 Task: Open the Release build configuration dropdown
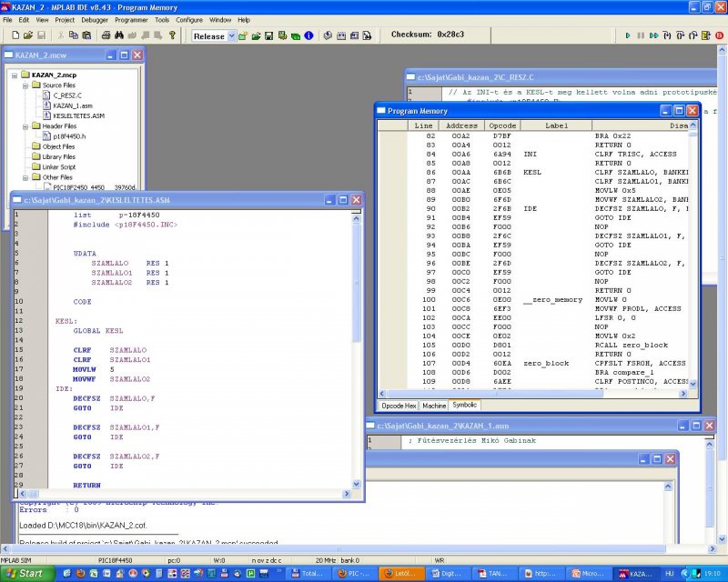pyautogui.click(x=231, y=35)
